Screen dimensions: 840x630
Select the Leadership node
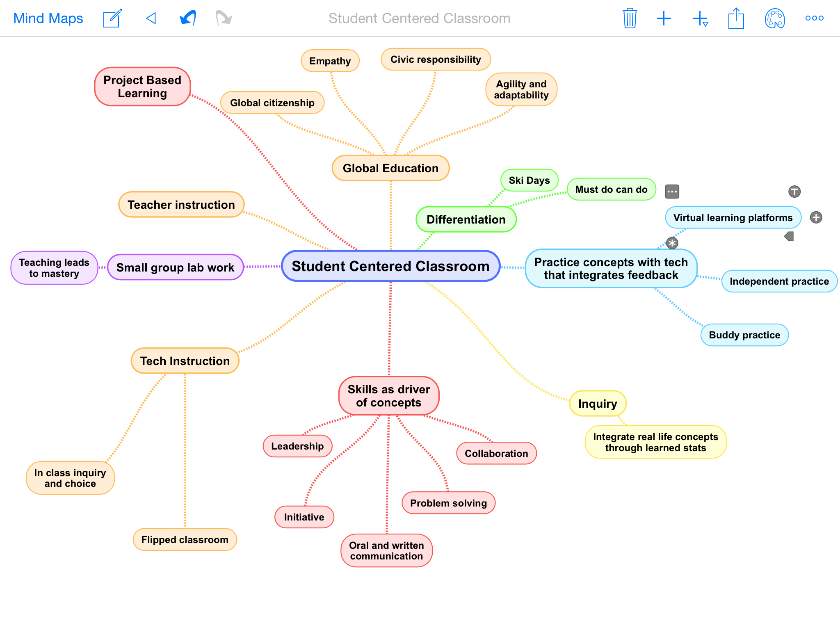(x=297, y=446)
